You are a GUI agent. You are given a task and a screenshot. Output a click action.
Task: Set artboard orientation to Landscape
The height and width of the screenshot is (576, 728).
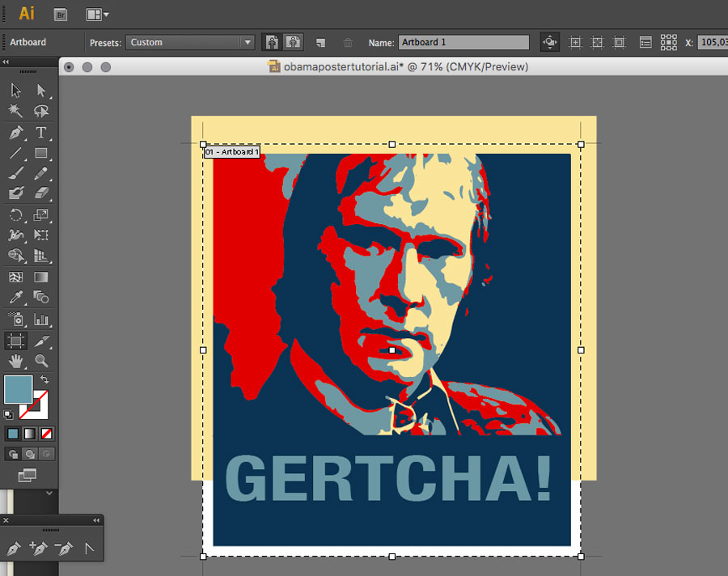point(293,42)
